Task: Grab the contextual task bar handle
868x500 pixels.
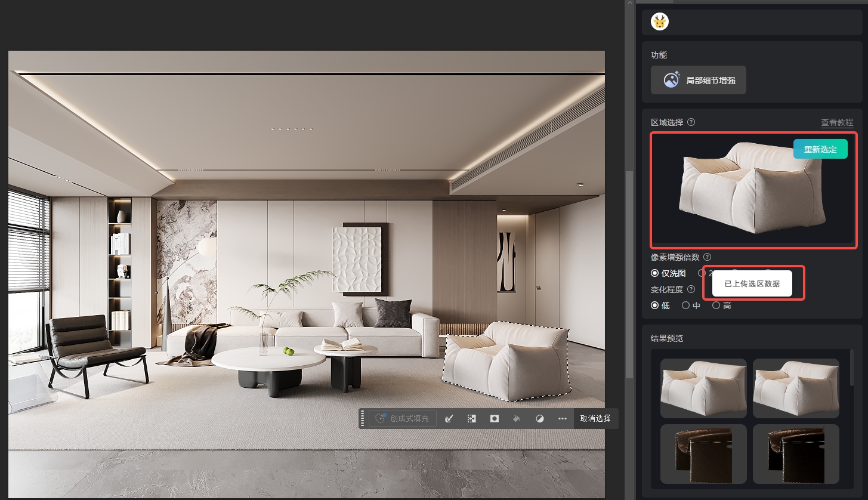Action: (362, 418)
